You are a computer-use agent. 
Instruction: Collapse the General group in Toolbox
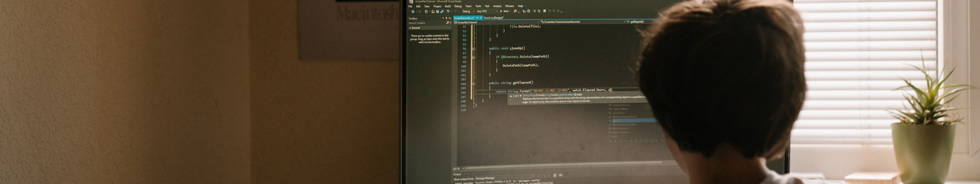(x=410, y=28)
